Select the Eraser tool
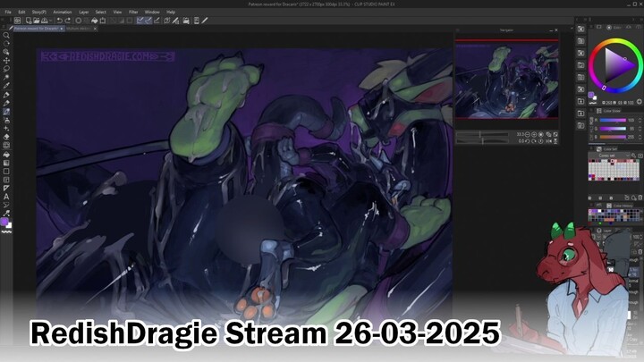The height and width of the screenshot is (362, 644). click(6, 137)
